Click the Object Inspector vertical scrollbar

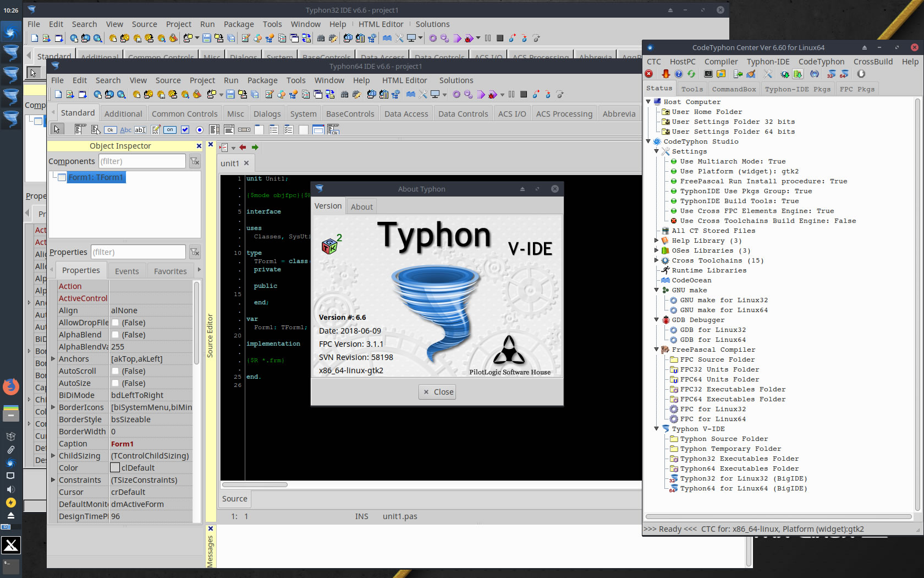tap(196, 322)
